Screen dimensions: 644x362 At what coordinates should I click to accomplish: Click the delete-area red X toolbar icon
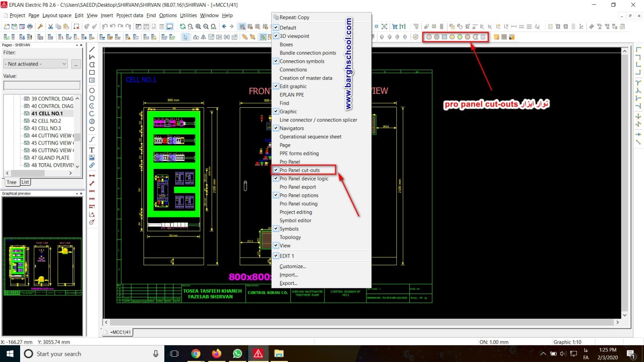point(76,27)
